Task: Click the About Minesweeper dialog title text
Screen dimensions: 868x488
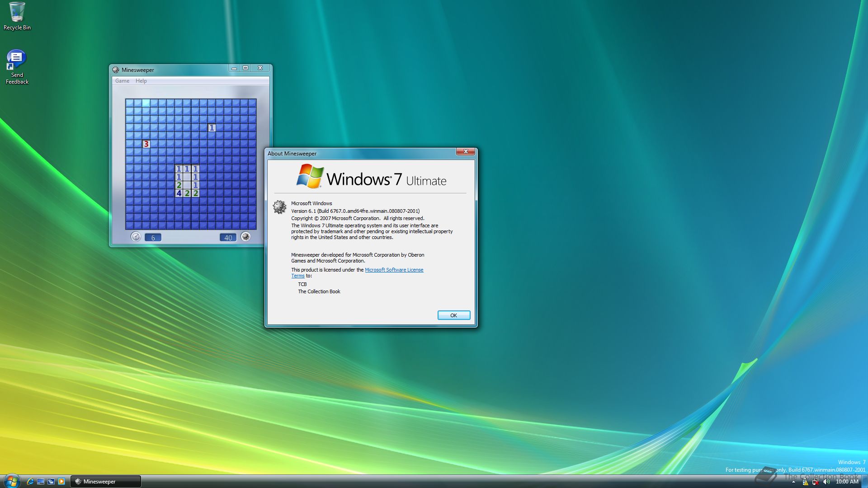Action: [x=292, y=154]
